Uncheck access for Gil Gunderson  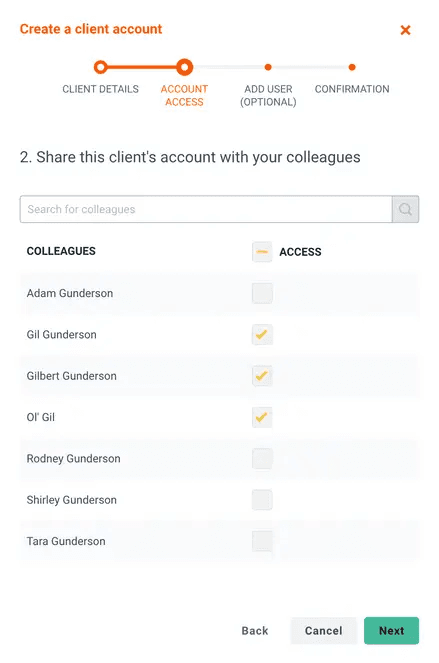(x=262, y=334)
